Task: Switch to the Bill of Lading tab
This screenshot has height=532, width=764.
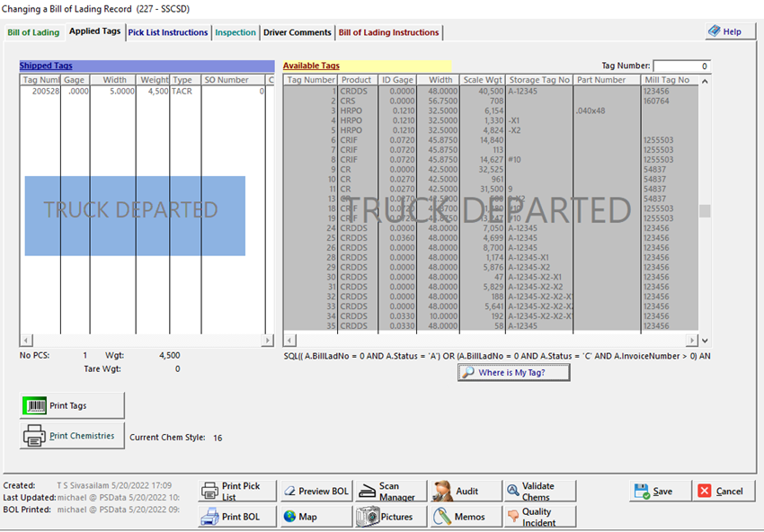Action: [33, 32]
